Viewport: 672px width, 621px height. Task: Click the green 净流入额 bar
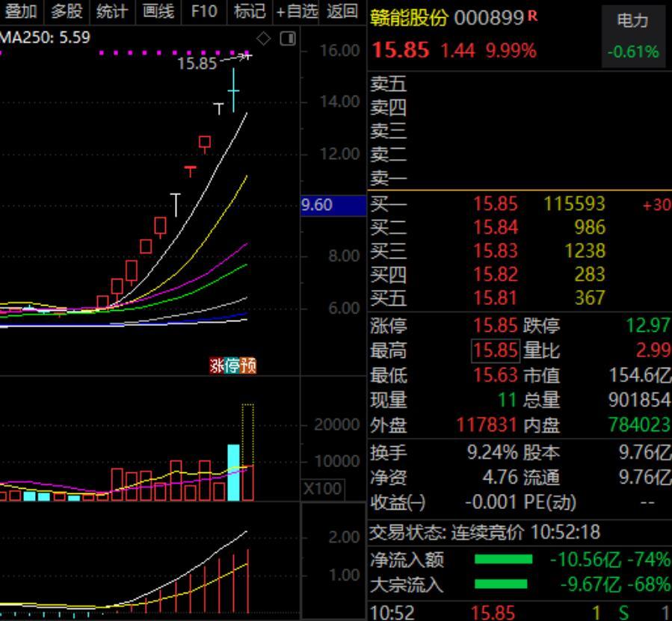pos(504,559)
